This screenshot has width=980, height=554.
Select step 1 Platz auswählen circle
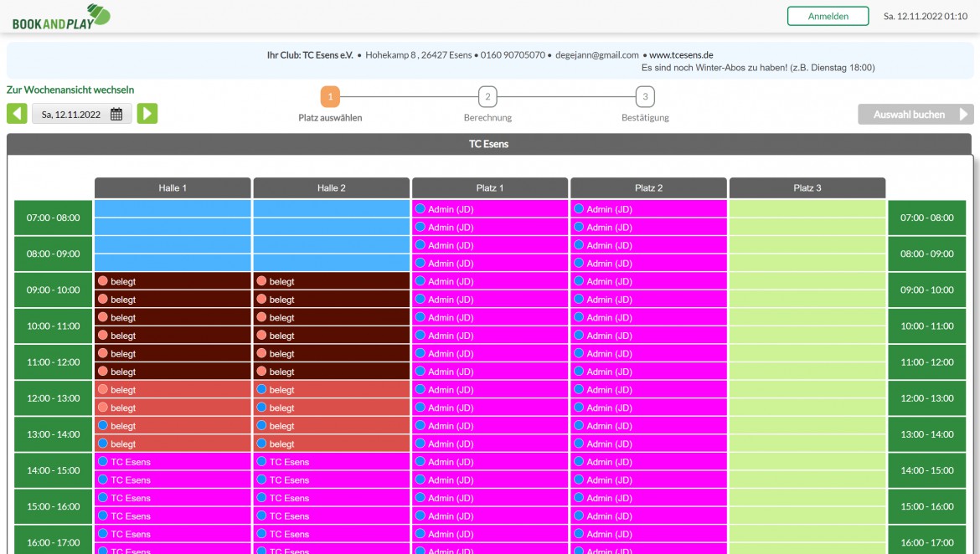tap(330, 97)
